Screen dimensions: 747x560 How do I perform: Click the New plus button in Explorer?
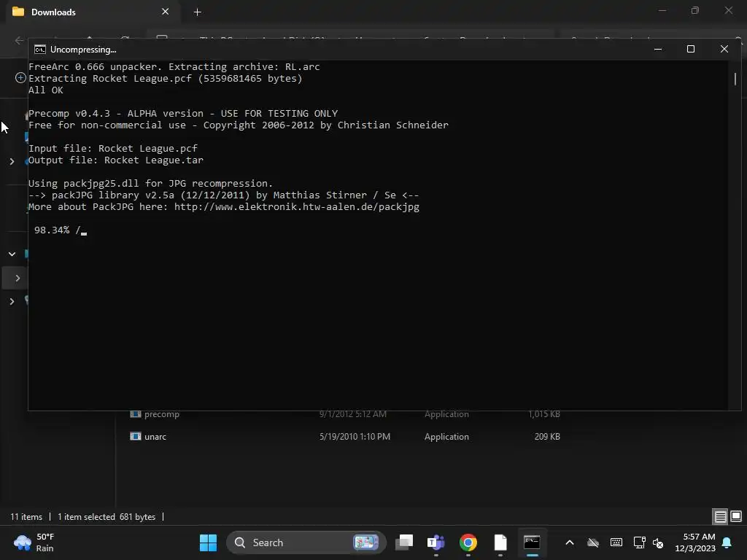point(20,77)
